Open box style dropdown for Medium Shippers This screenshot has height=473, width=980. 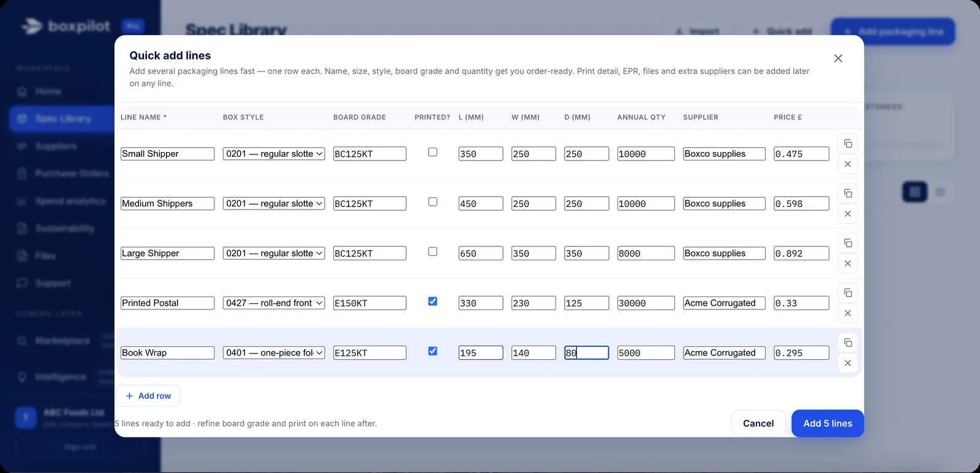point(274,203)
